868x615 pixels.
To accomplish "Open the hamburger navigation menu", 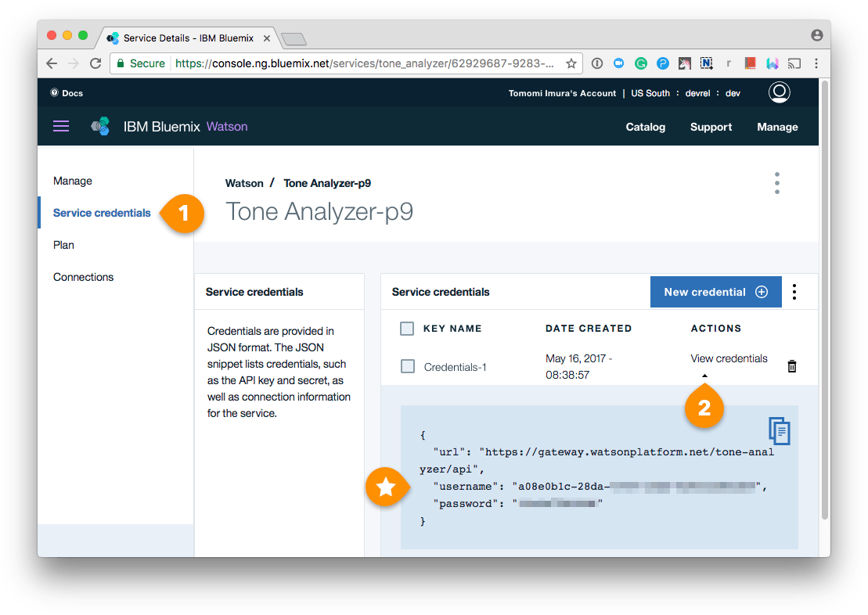I will click(x=60, y=125).
